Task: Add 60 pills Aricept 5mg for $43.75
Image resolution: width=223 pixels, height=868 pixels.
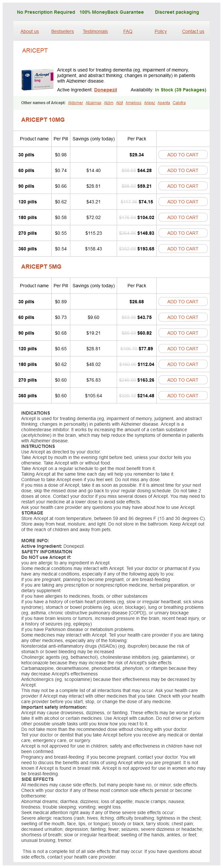Action: [x=182, y=317]
